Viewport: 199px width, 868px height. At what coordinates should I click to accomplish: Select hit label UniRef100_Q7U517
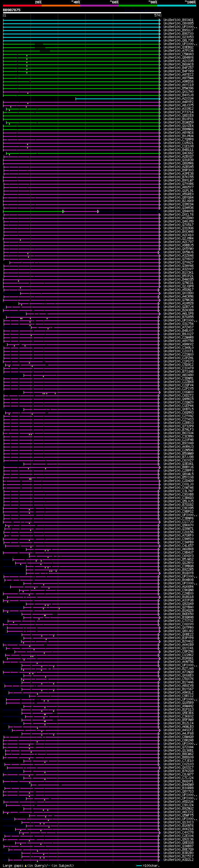179,225
